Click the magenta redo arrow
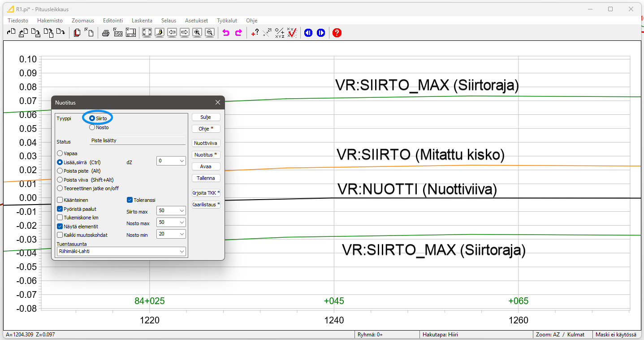The width and height of the screenshot is (644, 340). click(238, 33)
